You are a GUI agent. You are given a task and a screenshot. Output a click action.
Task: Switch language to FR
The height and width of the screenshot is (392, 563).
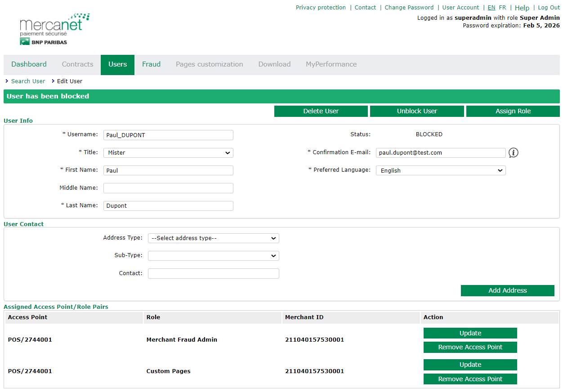502,8
